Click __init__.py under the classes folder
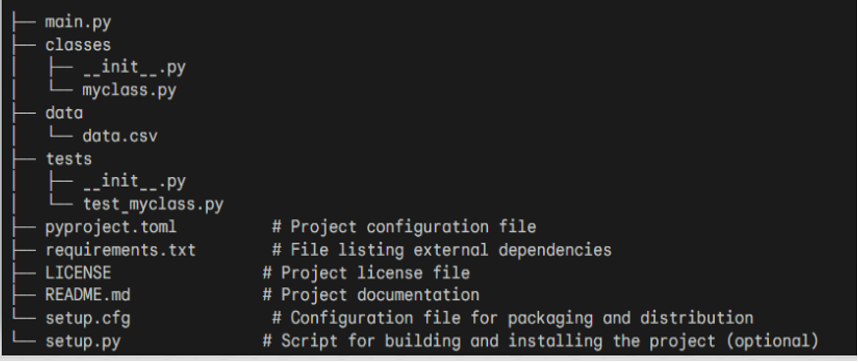 click(x=134, y=68)
